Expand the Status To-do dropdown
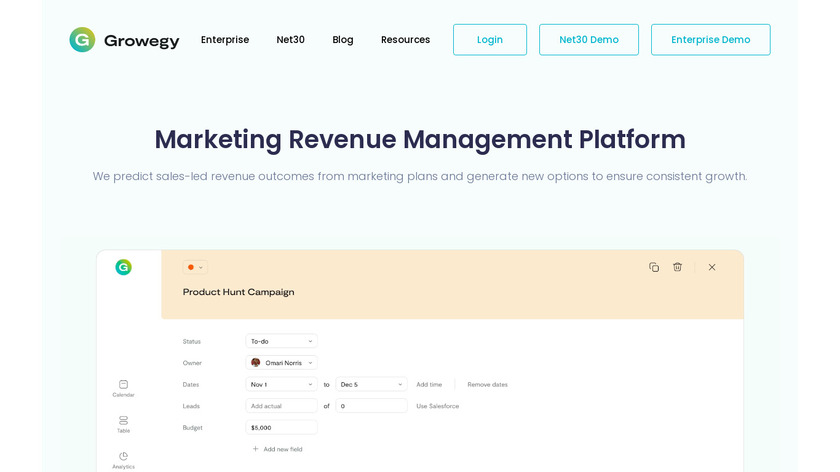 point(281,341)
